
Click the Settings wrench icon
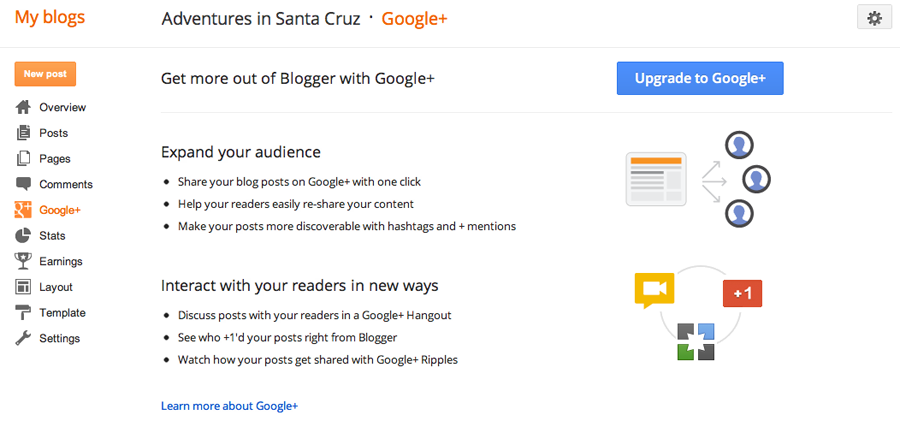point(23,338)
